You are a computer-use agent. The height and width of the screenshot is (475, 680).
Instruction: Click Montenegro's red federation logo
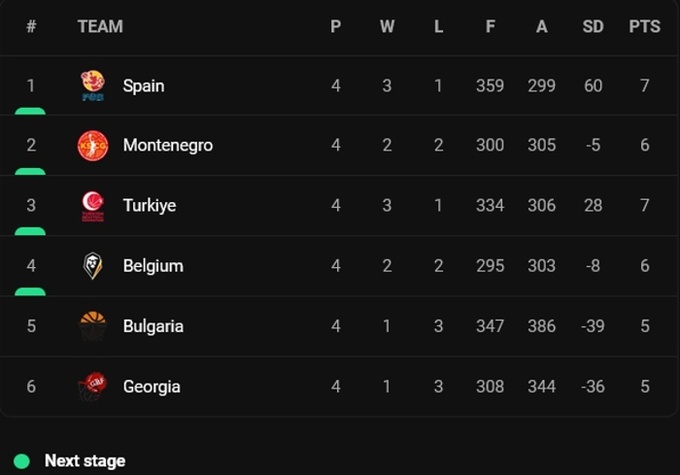93,146
